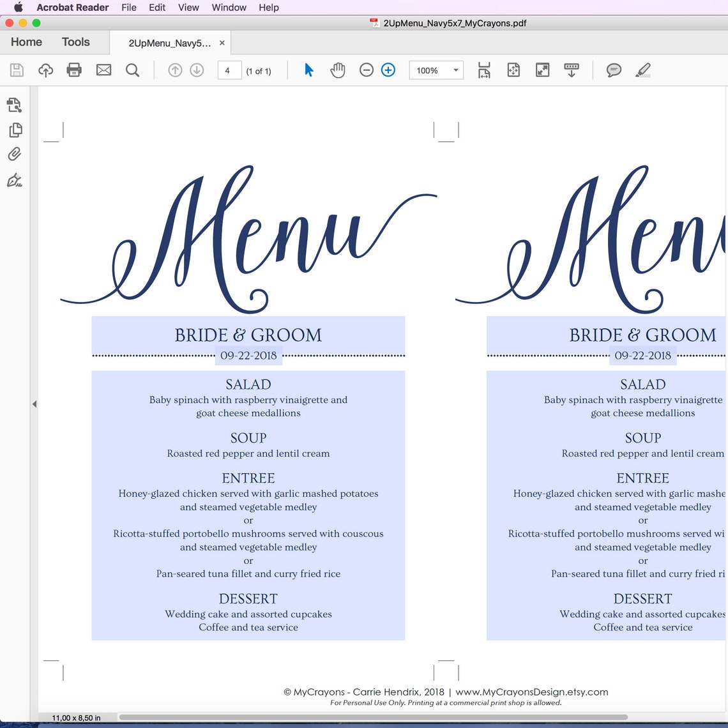Click the Email document icon
Screen dimensions: 728x728
[x=103, y=70]
